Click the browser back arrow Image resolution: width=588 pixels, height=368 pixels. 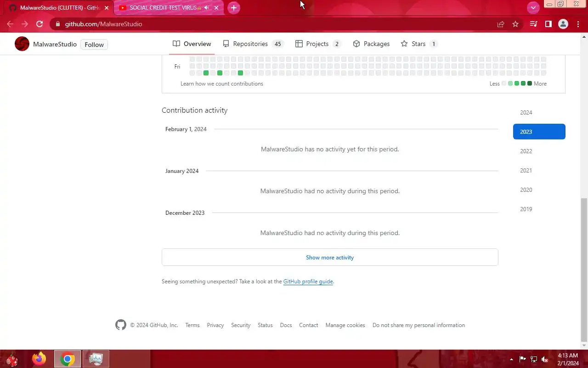tap(10, 24)
